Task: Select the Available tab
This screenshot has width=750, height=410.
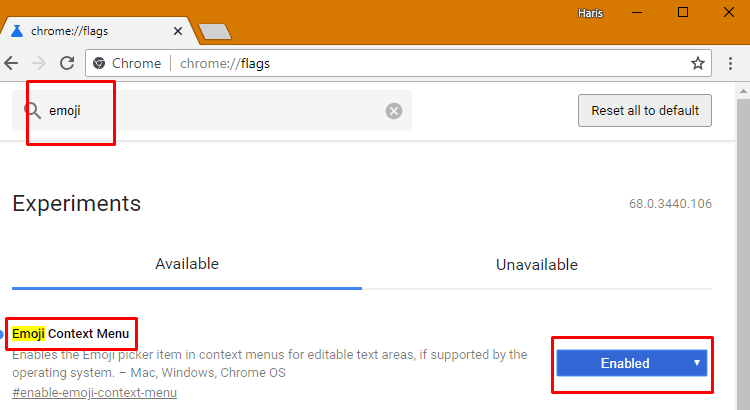Action: tap(187, 264)
